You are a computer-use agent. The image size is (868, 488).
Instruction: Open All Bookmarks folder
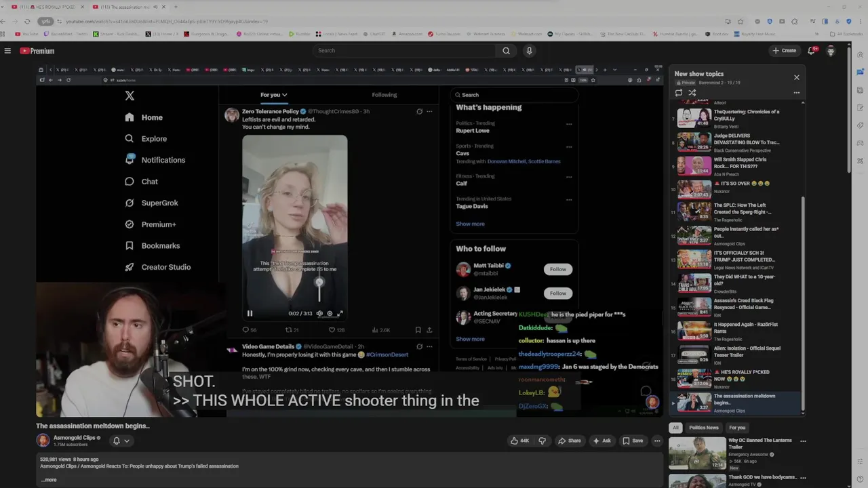coord(848,34)
